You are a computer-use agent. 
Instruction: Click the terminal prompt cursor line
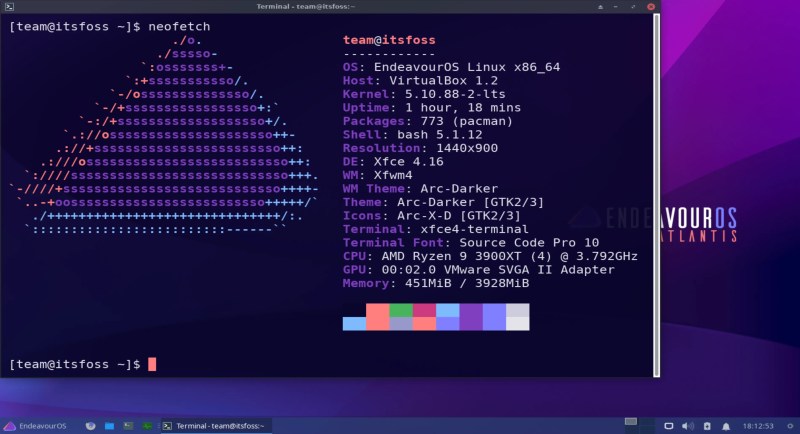(152, 365)
